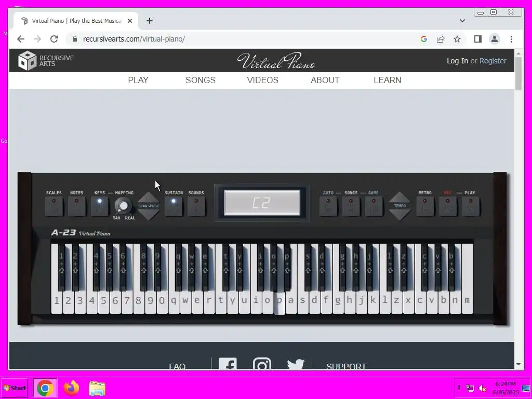Enable the Game mode button

374,206
